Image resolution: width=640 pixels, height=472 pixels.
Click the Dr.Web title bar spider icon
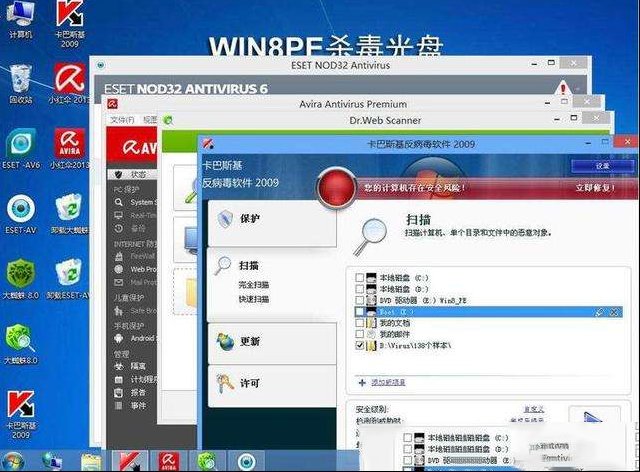[168, 120]
